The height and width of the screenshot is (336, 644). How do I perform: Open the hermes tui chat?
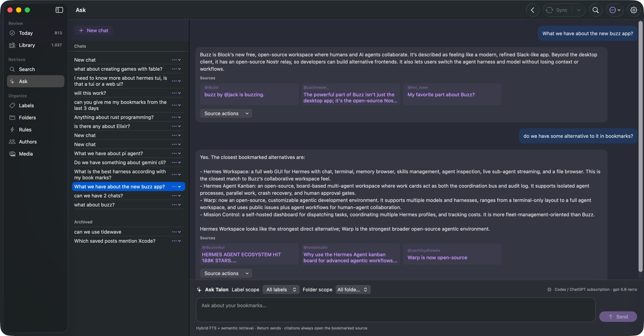click(x=121, y=81)
